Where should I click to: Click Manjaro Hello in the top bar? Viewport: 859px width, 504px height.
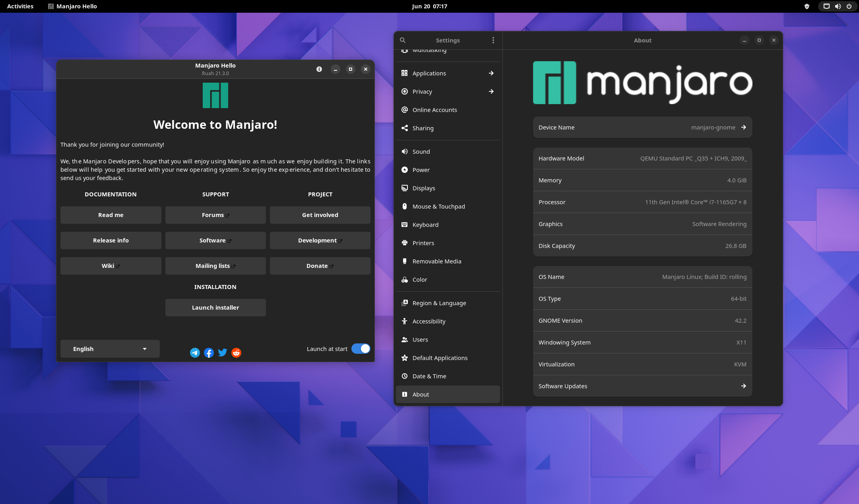pyautogui.click(x=72, y=6)
